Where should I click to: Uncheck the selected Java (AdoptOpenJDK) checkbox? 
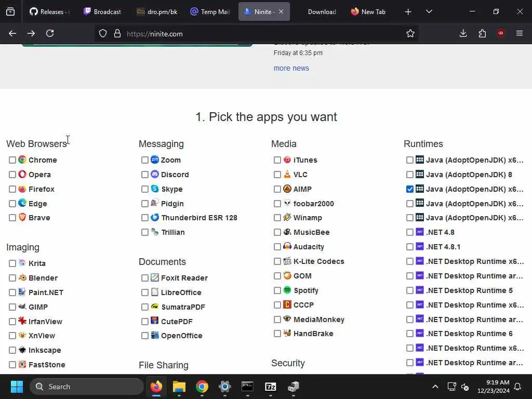[x=410, y=189]
